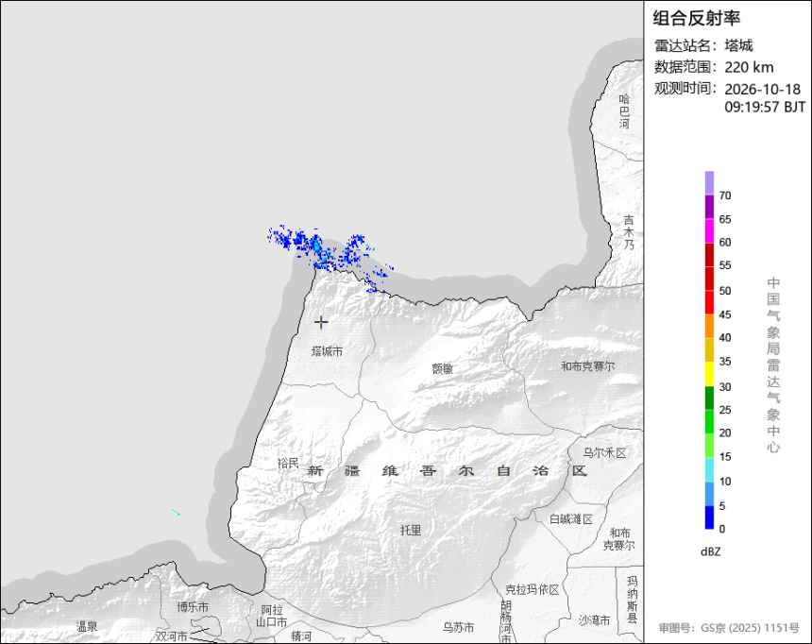Viewport: 812px width, 644px height.
Task: Click the 雷达站名 field label
Action: click(685, 45)
